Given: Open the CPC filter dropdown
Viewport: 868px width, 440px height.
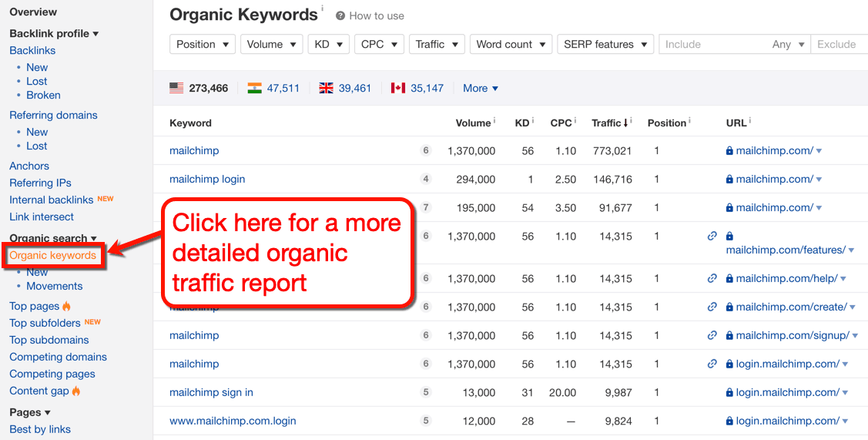Looking at the screenshot, I should click(379, 45).
